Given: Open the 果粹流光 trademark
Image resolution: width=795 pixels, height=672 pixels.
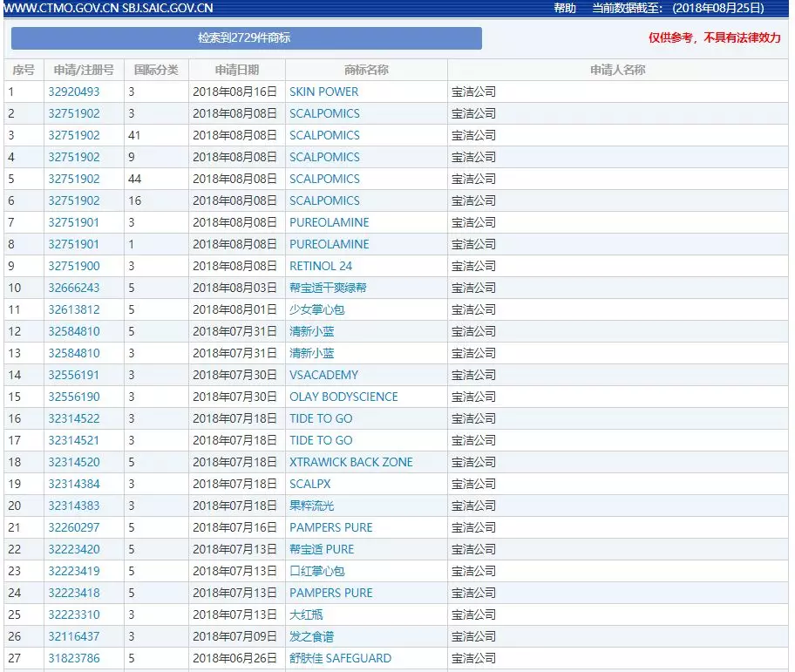Looking at the screenshot, I should click(x=312, y=506).
